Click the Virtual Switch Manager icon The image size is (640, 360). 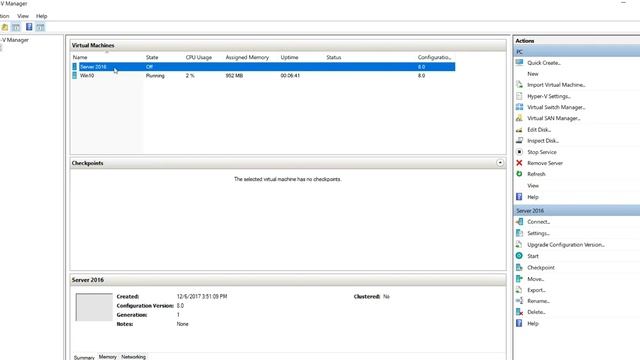519,107
